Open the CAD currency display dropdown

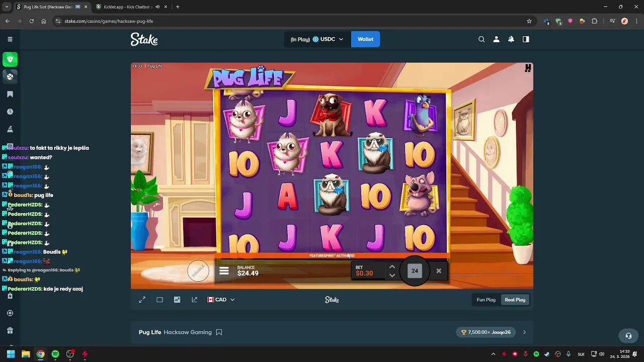[x=221, y=300]
